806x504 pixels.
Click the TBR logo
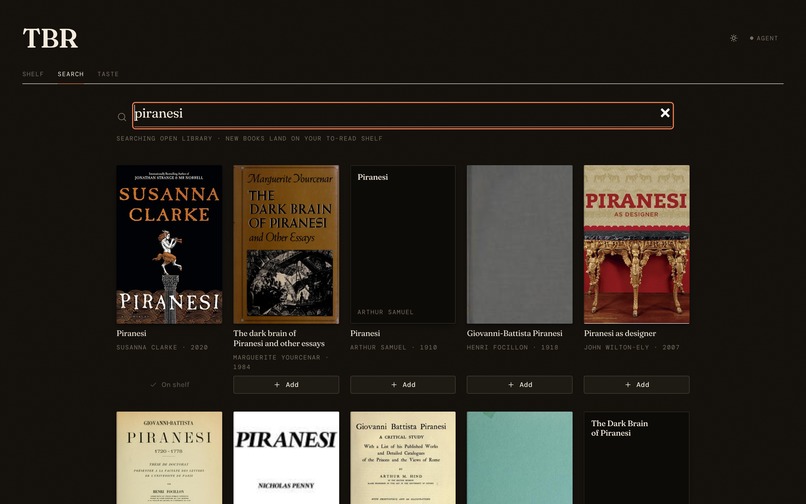point(50,38)
